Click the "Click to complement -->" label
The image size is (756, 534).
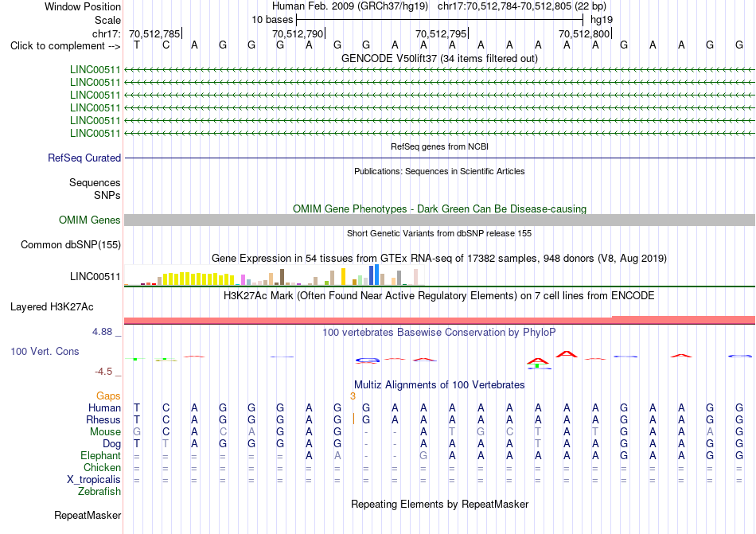coord(65,46)
